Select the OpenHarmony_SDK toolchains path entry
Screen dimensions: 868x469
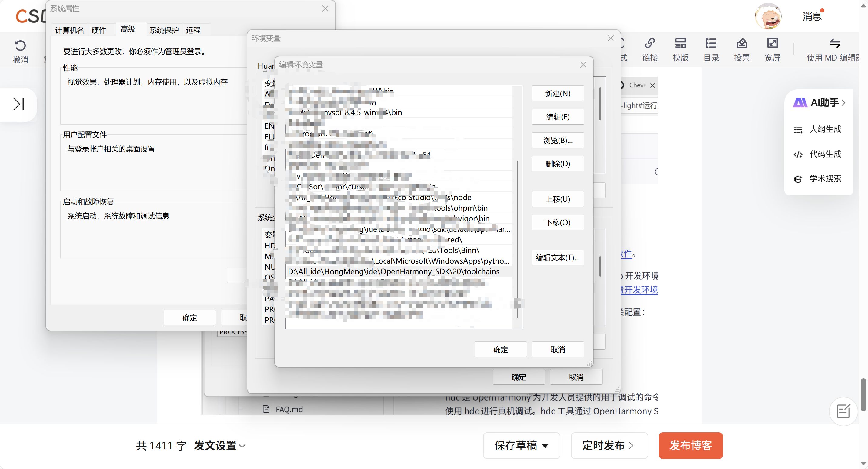click(394, 271)
